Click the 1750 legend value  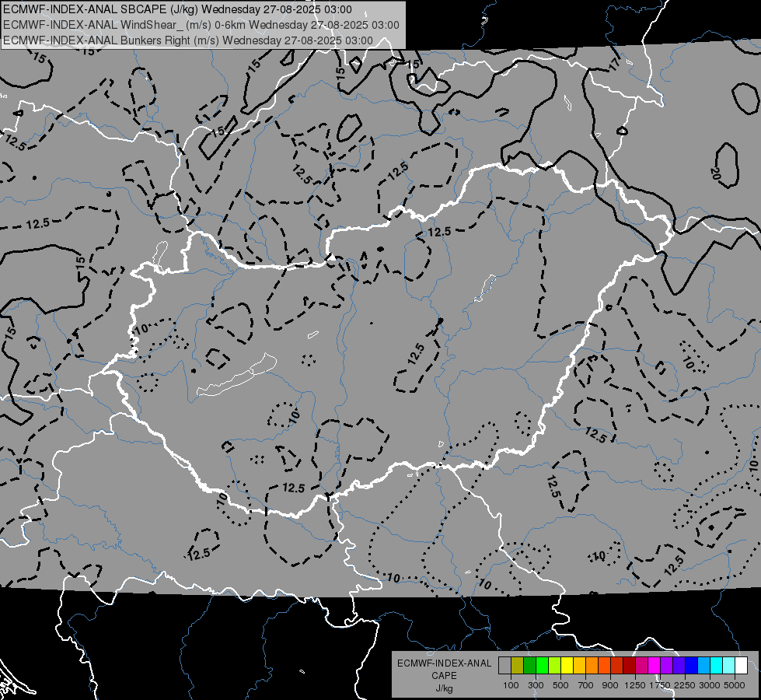coord(660,685)
